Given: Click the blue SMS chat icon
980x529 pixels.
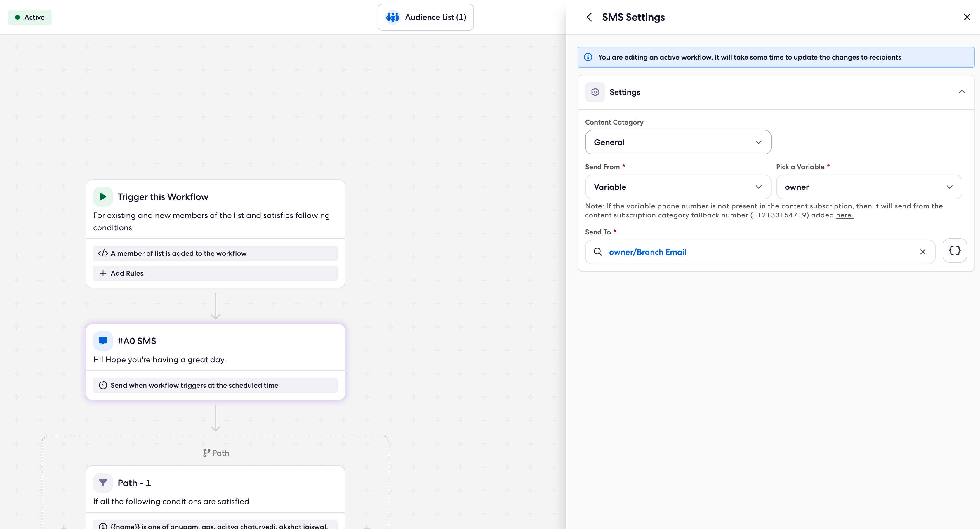Looking at the screenshot, I should click(103, 341).
